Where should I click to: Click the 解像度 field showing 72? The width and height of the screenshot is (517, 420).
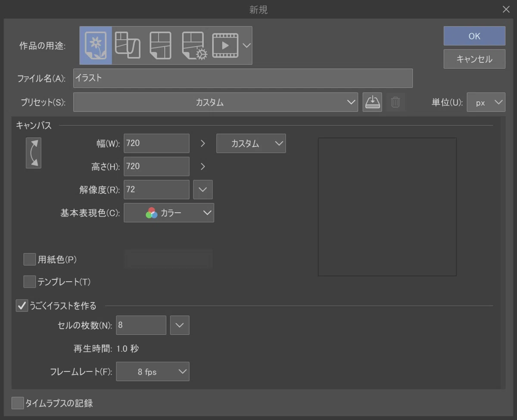pyautogui.click(x=156, y=189)
